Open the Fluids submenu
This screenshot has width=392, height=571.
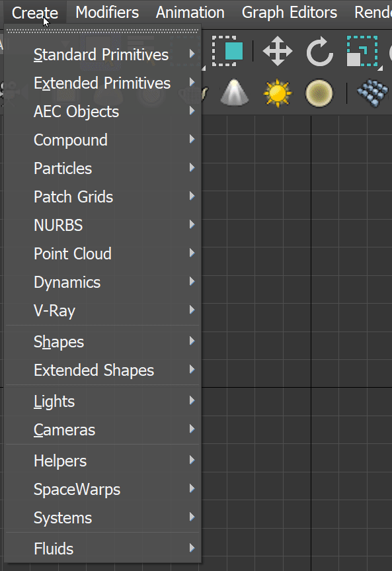(x=54, y=549)
